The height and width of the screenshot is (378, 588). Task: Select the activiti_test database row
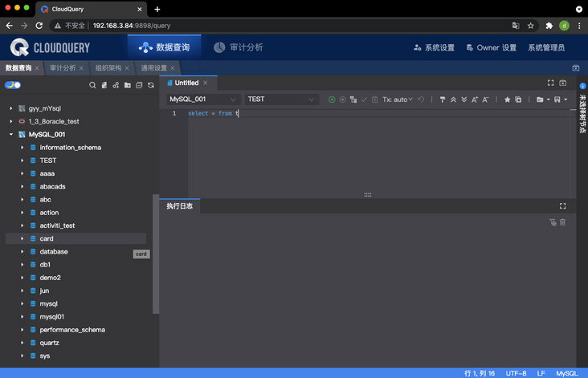76,226
